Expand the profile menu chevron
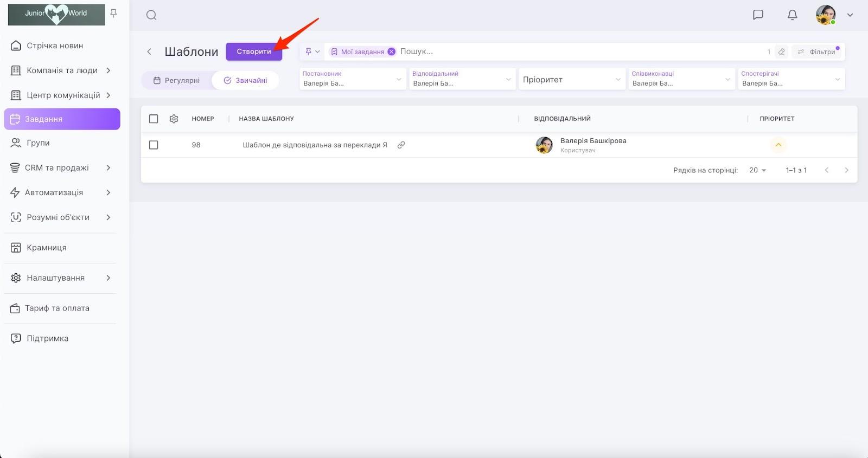 [x=850, y=15]
